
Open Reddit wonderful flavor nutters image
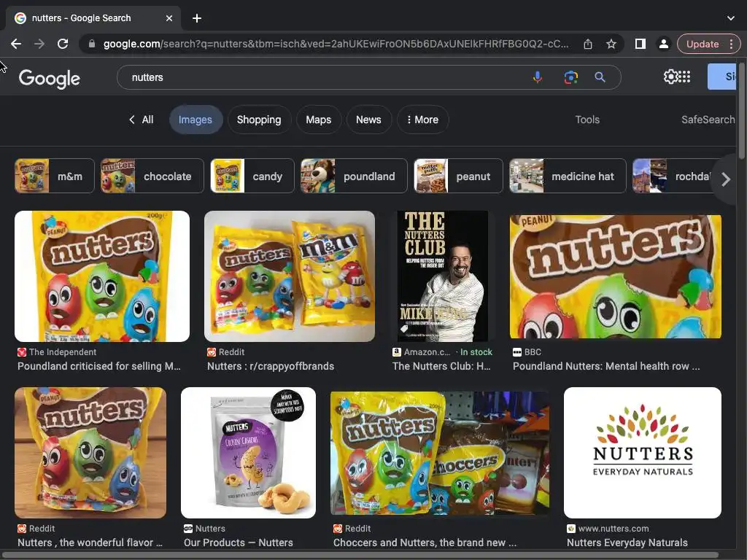point(90,452)
